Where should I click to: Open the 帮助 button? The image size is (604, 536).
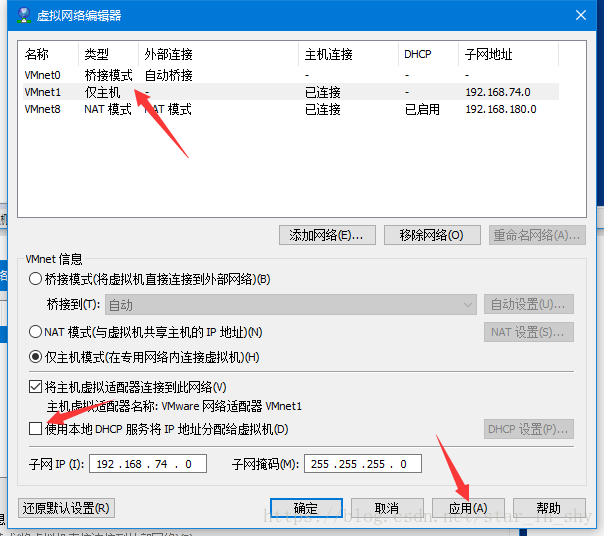pyautogui.click(x=549, y=508)
